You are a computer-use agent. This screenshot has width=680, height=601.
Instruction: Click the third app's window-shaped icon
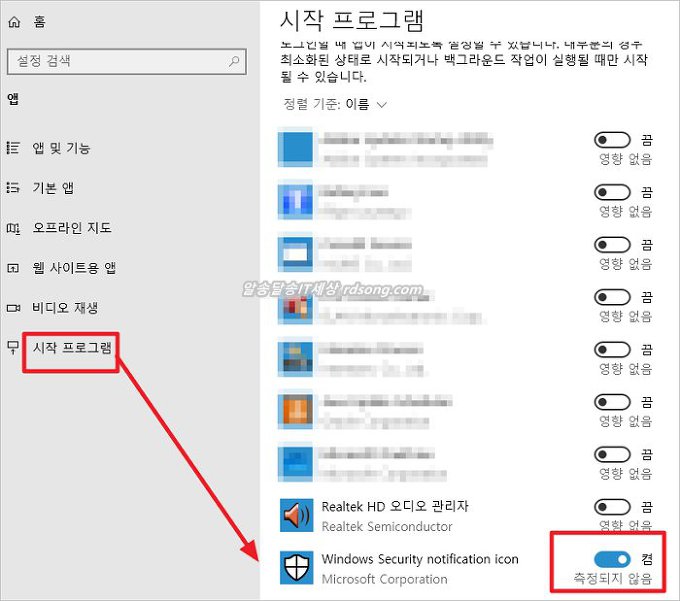pyautogui.click(x=295, y=254)
